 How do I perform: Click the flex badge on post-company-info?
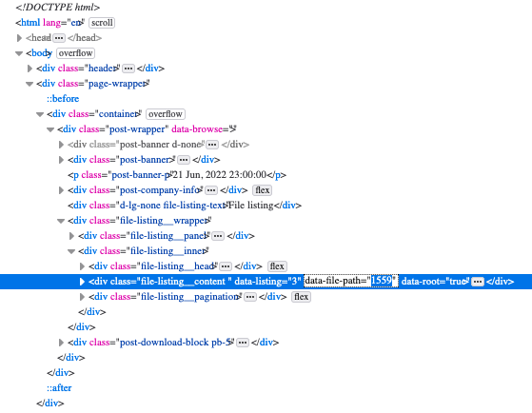[263, 190]
